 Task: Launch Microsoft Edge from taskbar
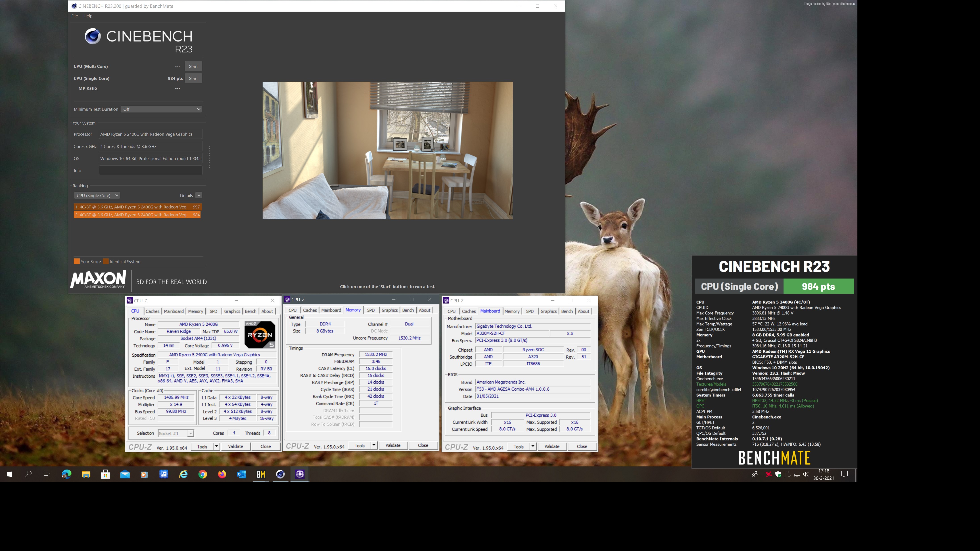tap(67, 474)
